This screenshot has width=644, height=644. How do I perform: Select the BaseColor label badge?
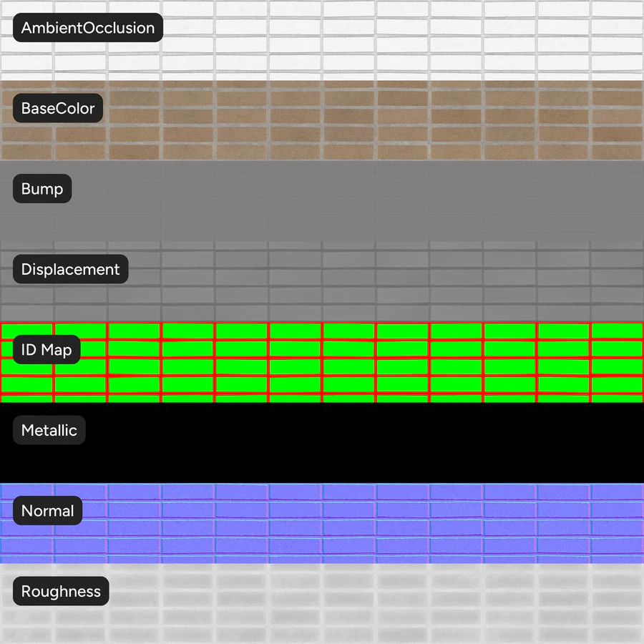pos(58,108)
